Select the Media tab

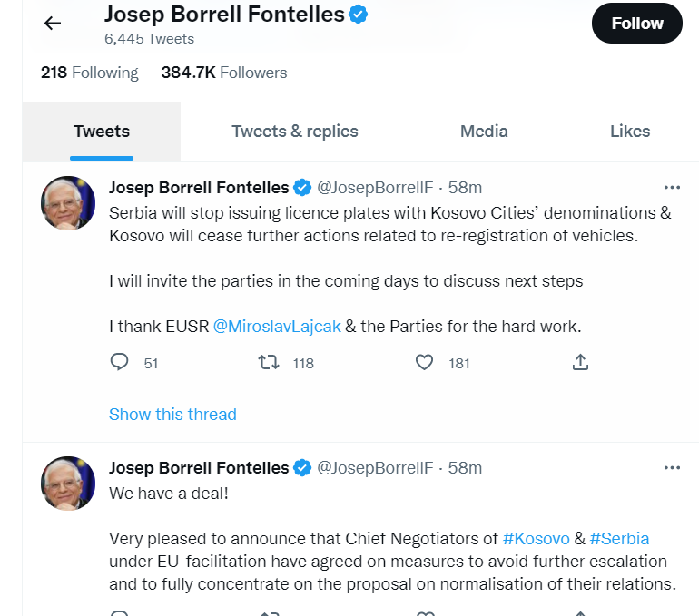[x=484, y=132]
